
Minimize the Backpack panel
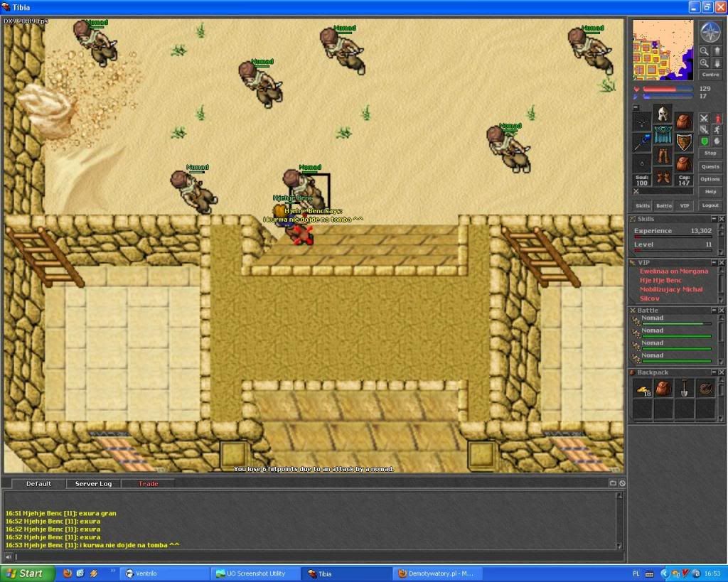tap(714, 372)
